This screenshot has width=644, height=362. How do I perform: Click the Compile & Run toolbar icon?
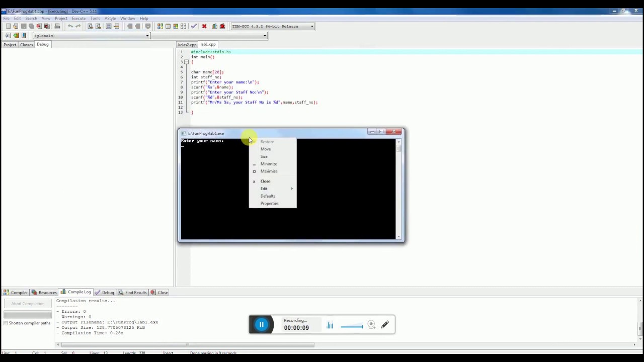click(176, 26)
